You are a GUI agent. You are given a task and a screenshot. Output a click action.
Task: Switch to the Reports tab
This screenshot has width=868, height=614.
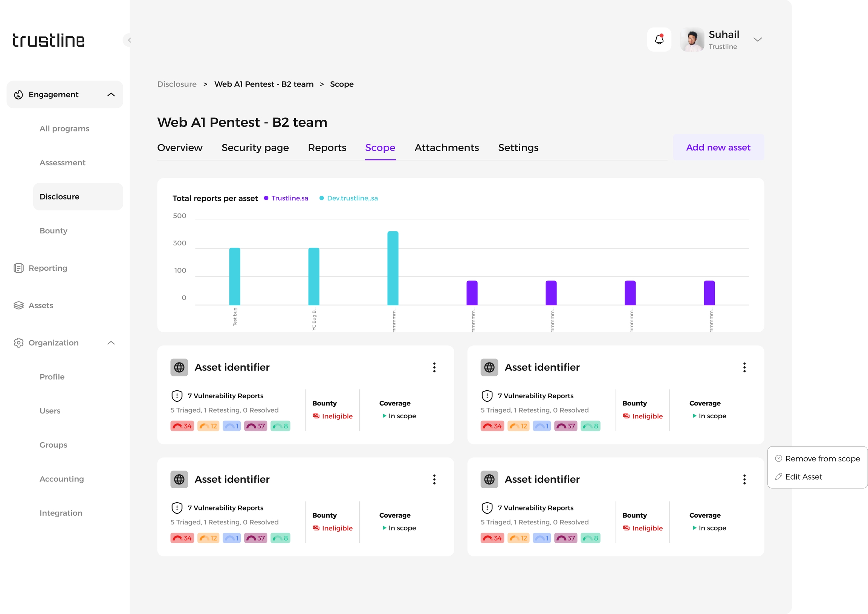(327, 148)
